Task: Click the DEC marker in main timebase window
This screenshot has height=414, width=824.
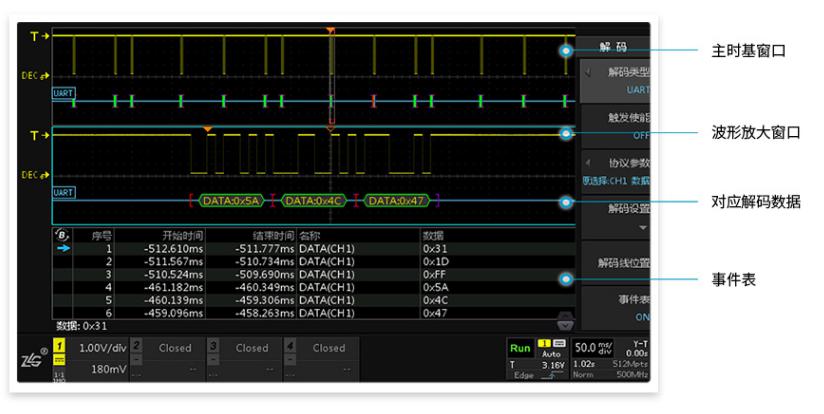Action: 35,76
